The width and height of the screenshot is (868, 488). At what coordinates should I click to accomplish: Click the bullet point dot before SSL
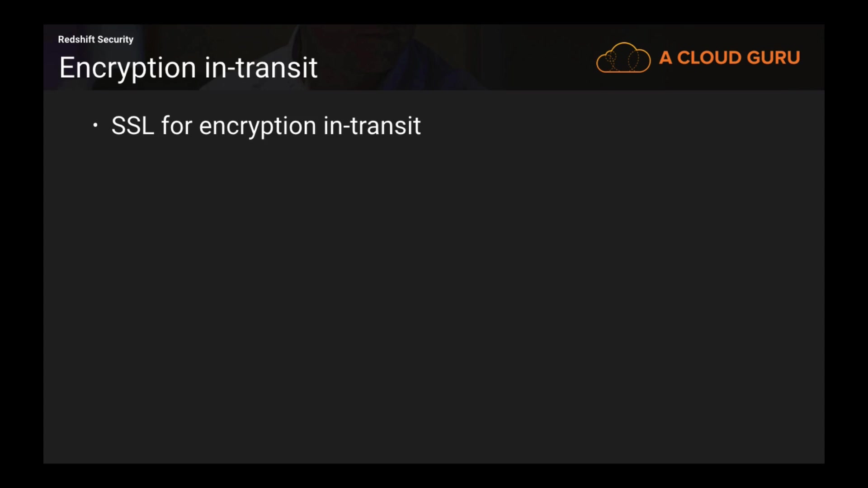[95, 125]
